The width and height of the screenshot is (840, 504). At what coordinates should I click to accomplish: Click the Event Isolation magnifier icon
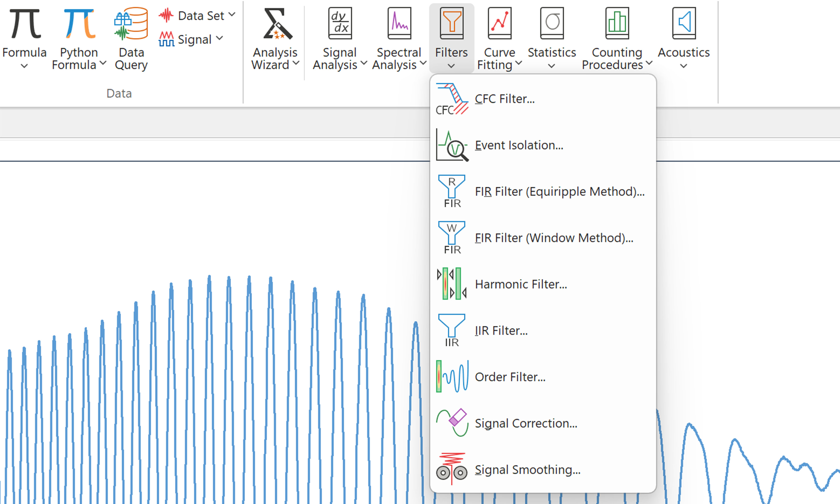[452, 145]
